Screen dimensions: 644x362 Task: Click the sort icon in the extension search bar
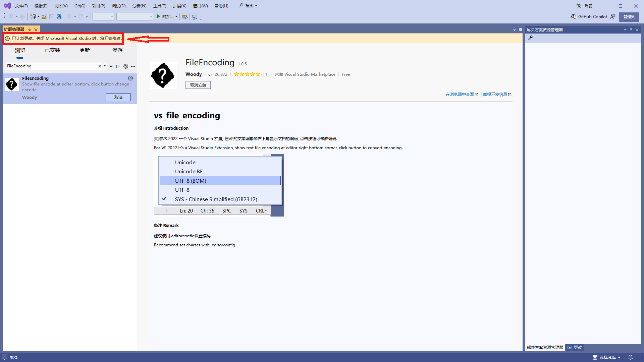[x=118, y=66]
